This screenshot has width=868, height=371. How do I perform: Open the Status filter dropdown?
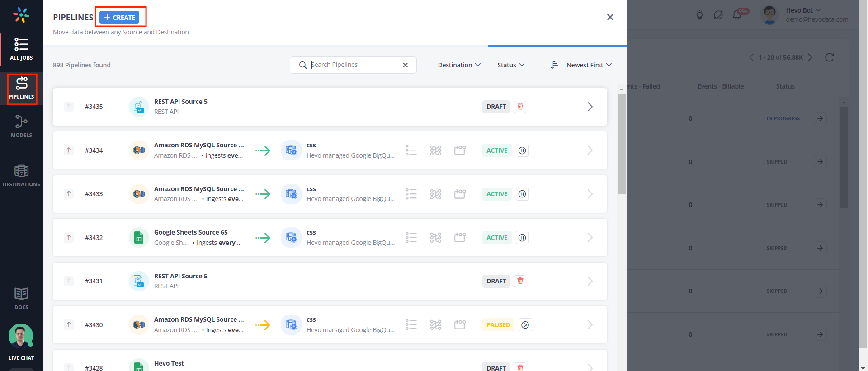pyautogui.click(x=511, y=65)
